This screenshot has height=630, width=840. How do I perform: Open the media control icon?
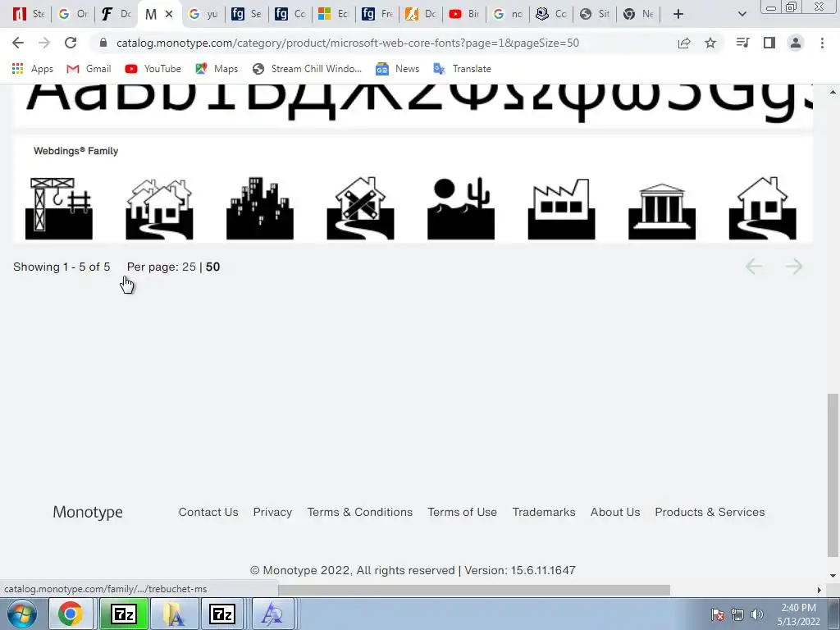click(x=742, y=43)
